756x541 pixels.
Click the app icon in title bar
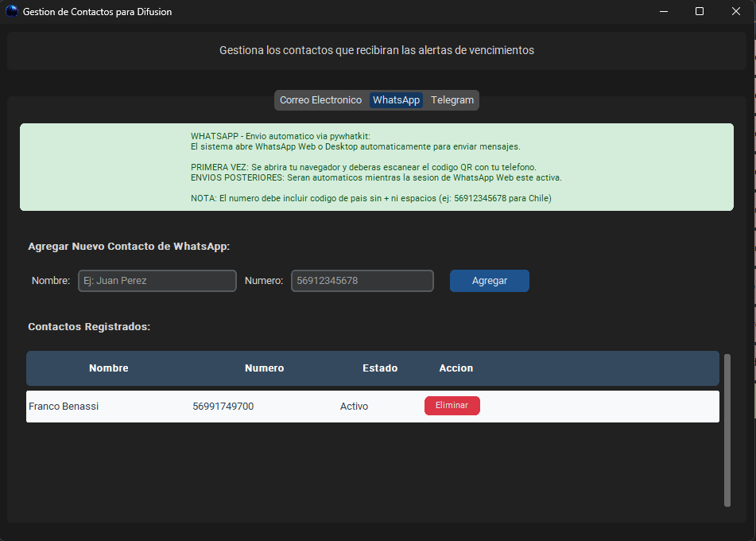point(12,11)
